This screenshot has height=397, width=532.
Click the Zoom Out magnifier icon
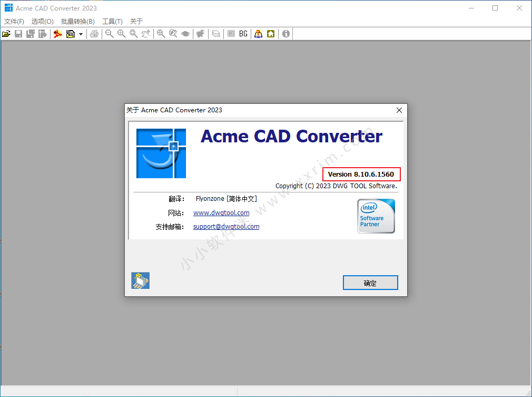click(109, 34)
